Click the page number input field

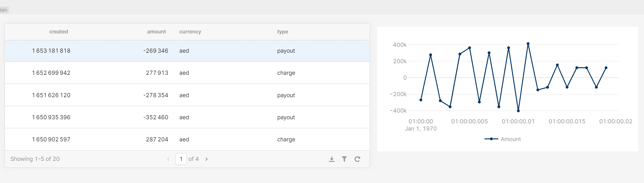(181, 159)
